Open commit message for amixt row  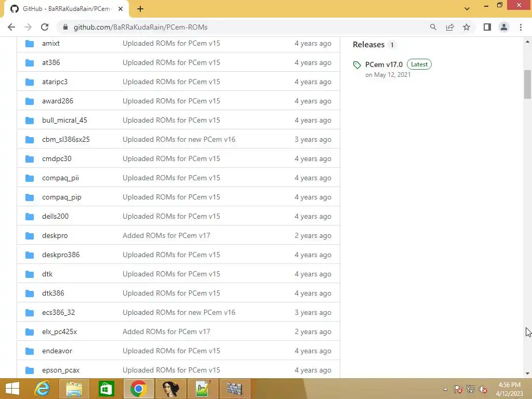coord(171,44)
